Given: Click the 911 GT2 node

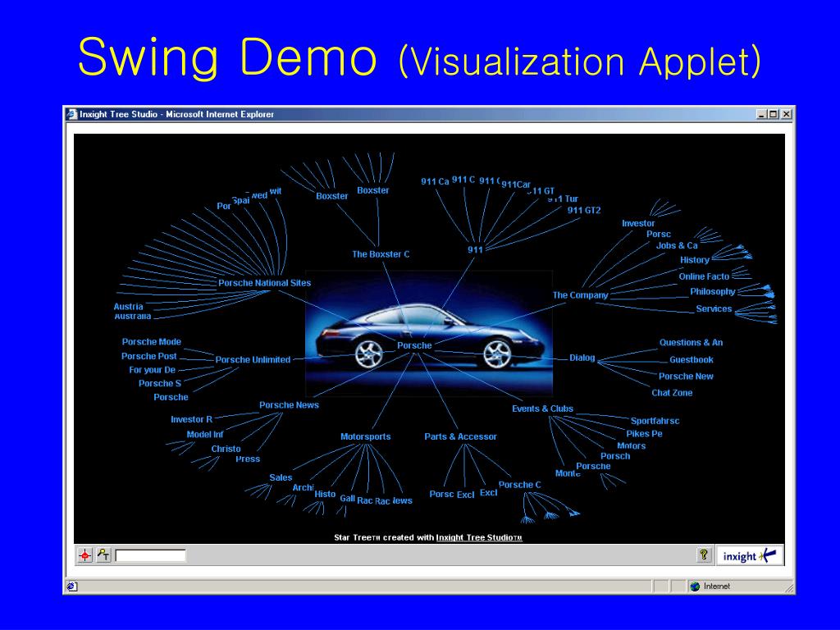Looking at the screenshot, I should (584, 211).
